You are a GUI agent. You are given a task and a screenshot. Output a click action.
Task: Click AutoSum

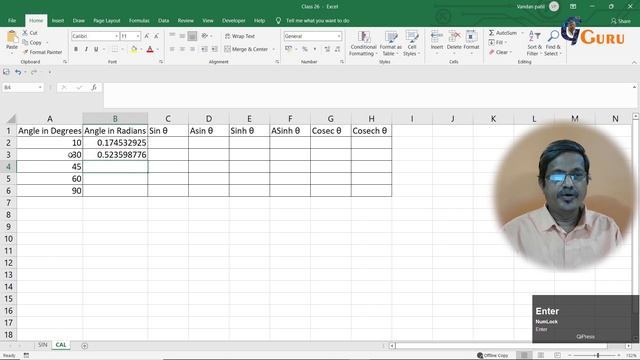(x=503, y=33)
